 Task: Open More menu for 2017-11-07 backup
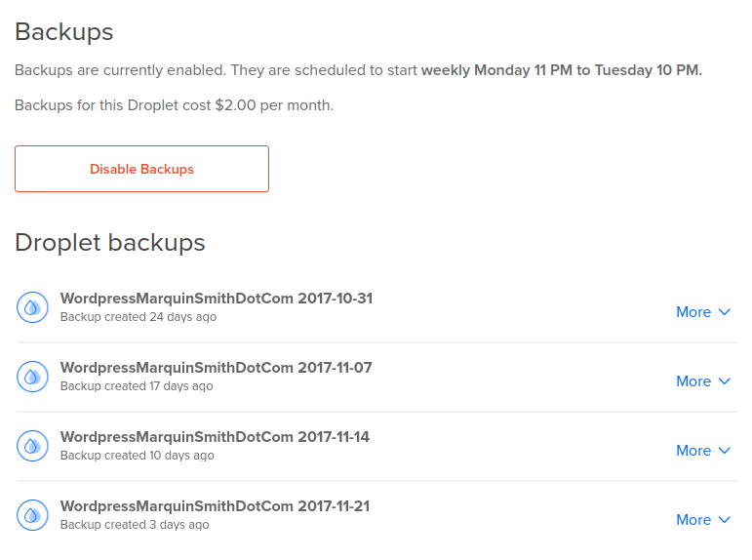tap(703, 381)
